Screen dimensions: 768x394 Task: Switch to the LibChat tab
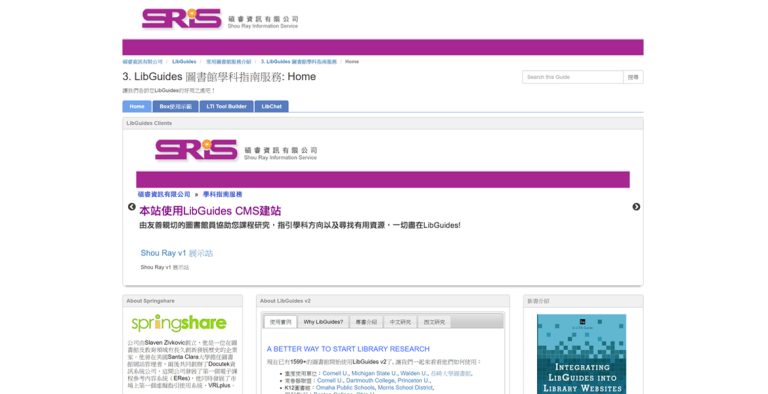(x=271, y=106)
